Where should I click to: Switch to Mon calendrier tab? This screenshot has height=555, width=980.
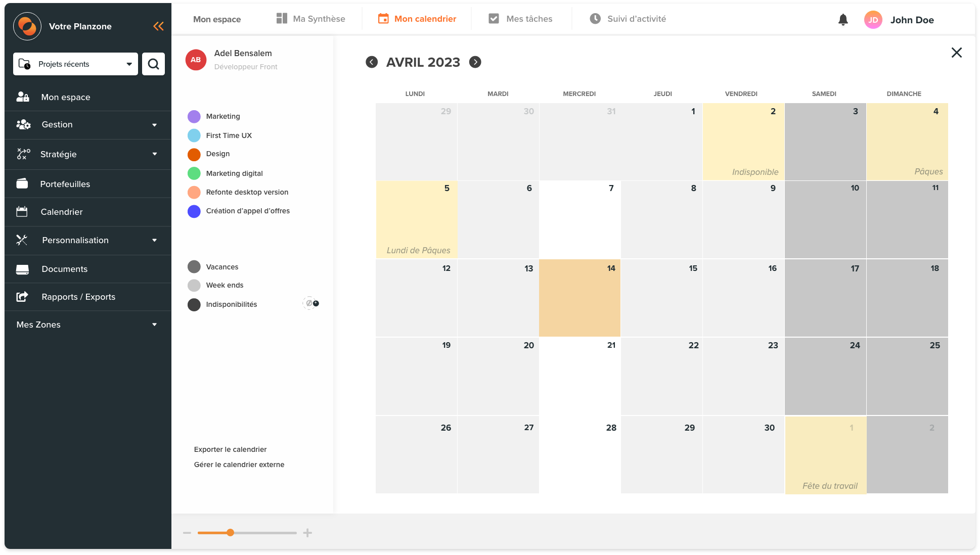click(x=417, y=19)
